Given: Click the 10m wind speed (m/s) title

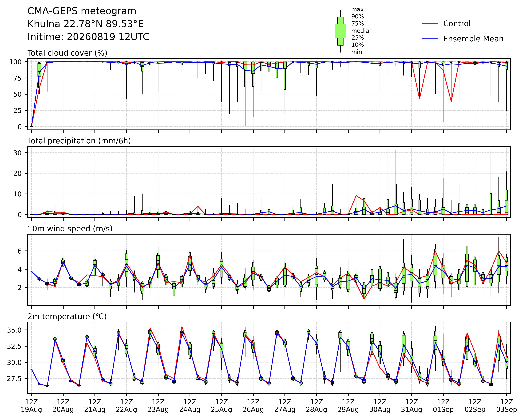Looking at the screenshot, I should (x=70, y=229).
